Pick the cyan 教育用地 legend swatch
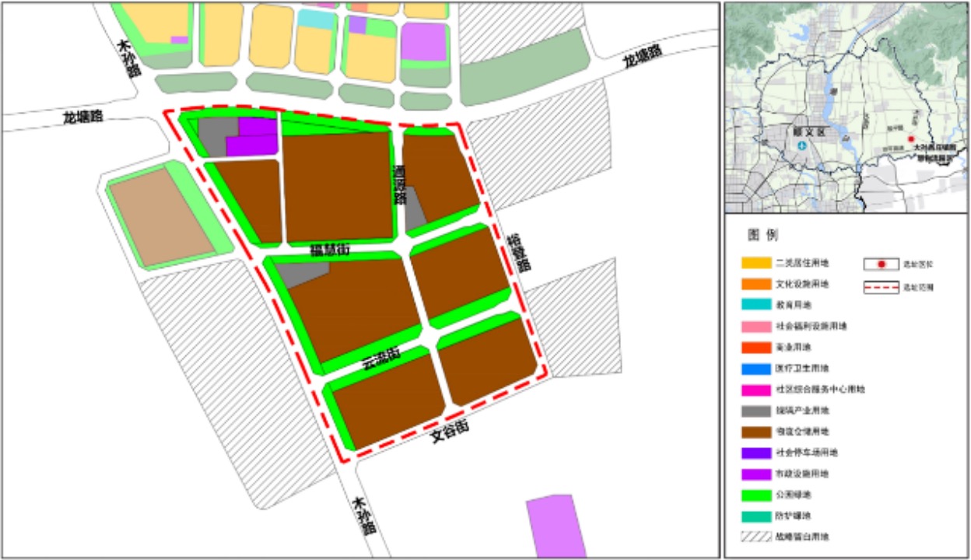 click(756, 305)
